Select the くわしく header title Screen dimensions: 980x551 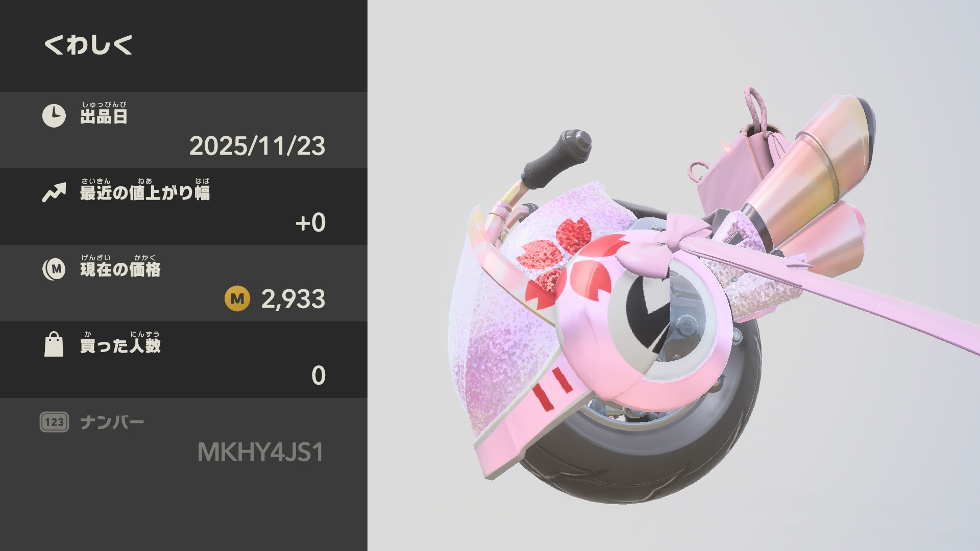pyautogui.click(x=88, y=45)
